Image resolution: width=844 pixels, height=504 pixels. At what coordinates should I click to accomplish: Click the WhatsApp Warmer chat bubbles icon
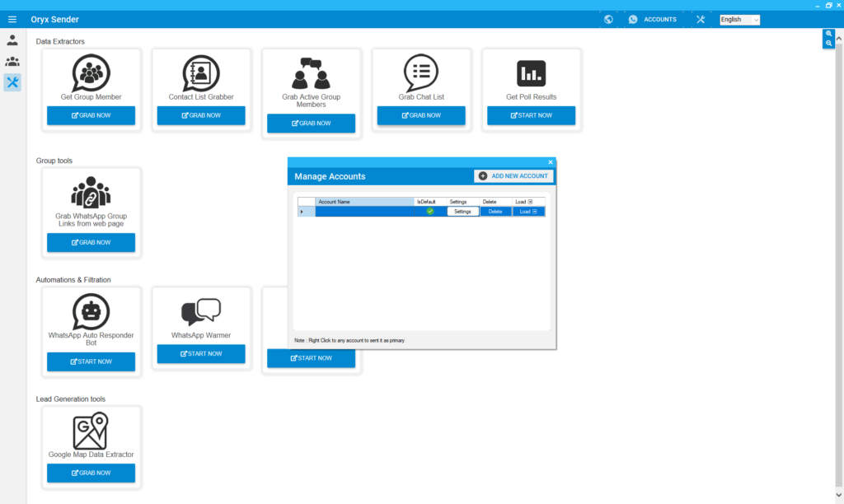201,312
